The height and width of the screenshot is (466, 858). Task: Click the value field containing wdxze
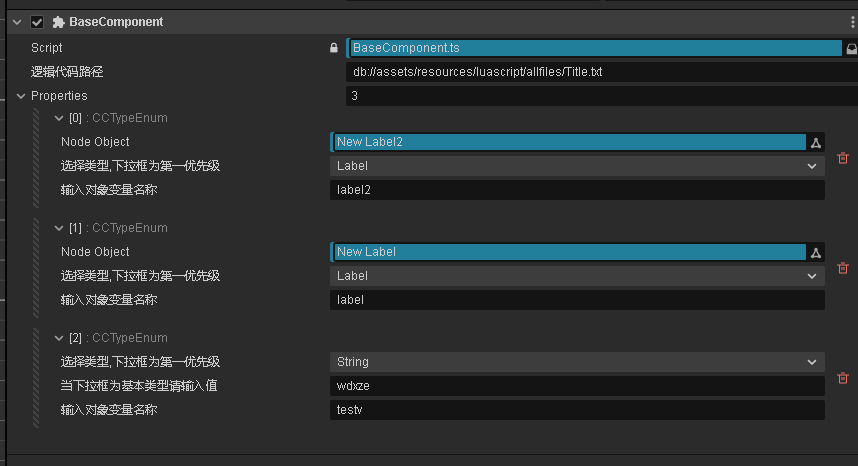pyautogui.click(x=577, y=386)
